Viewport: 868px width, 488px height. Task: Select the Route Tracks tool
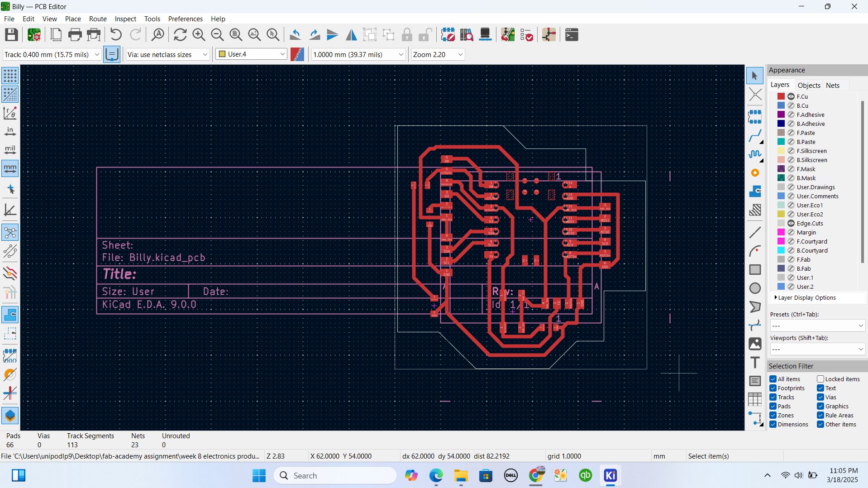[x=755, y=136]
